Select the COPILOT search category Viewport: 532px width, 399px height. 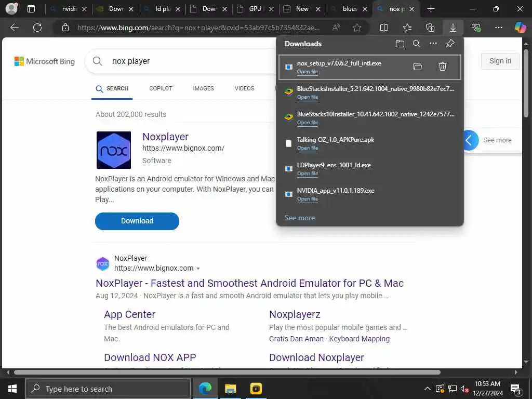point(161,88)
